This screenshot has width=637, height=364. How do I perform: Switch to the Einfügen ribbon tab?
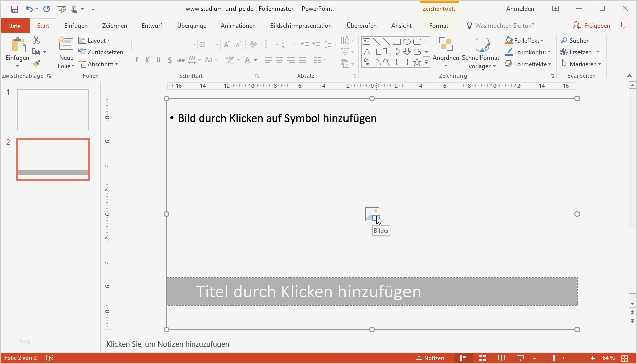[76, 25]
